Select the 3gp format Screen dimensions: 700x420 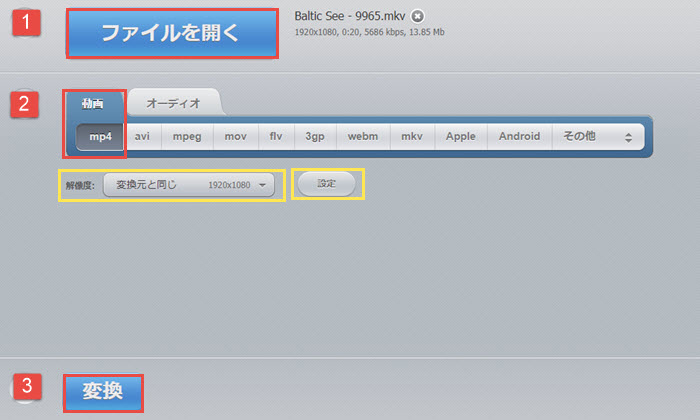(315, 137)
